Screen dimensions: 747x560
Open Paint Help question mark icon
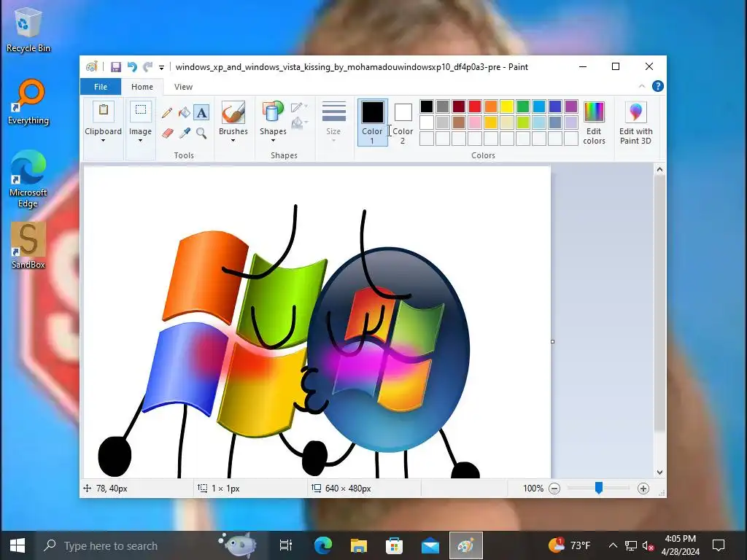pyautogui.click(x=658, y=86)
